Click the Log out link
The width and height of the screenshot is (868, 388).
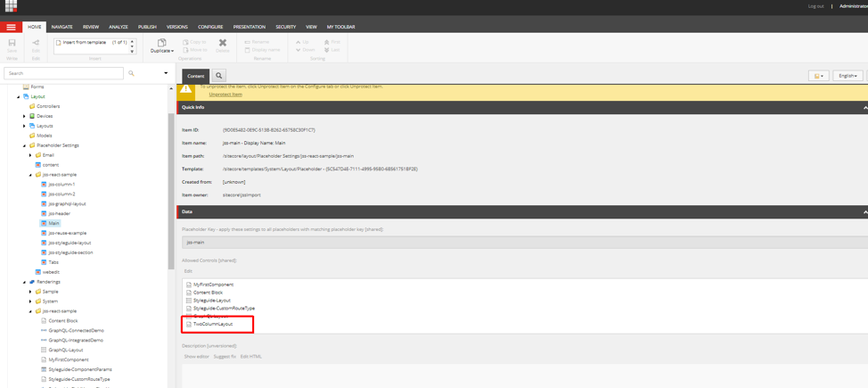coord(815,6)
